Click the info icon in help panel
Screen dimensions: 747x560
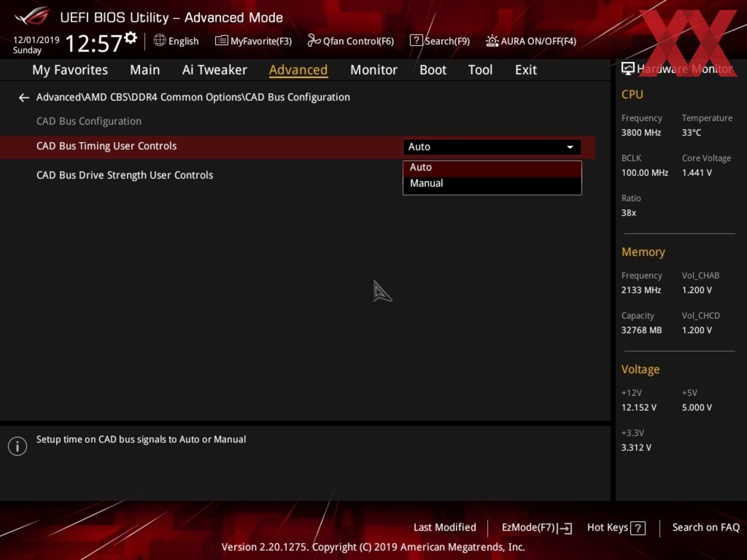tap(18, 446)
